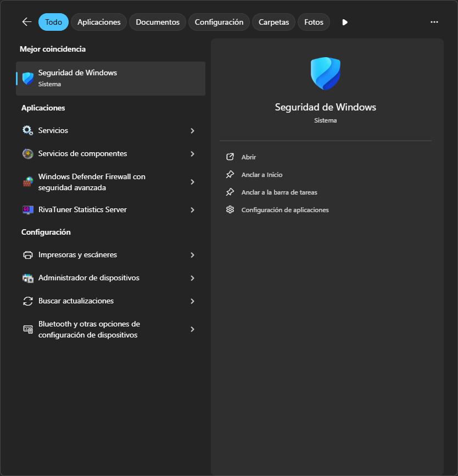Click the large Seguridad de Windows shield
The image size is (458, 476).
tap(326, 74)
